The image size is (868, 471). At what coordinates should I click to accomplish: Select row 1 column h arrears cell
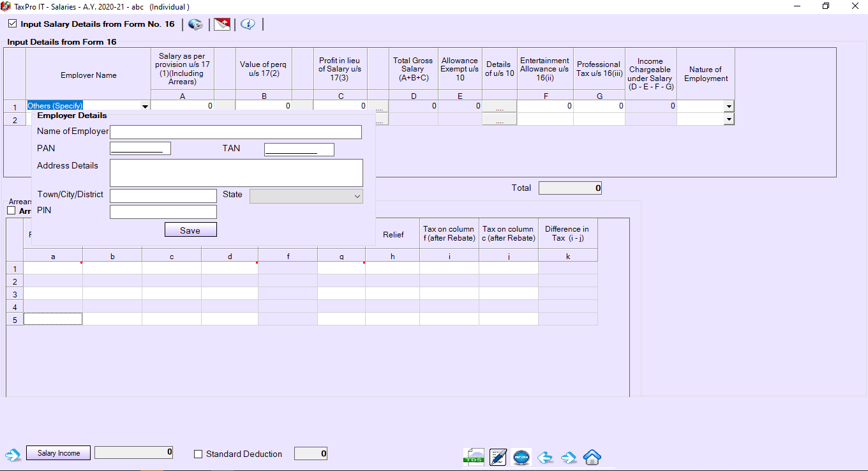393,268
